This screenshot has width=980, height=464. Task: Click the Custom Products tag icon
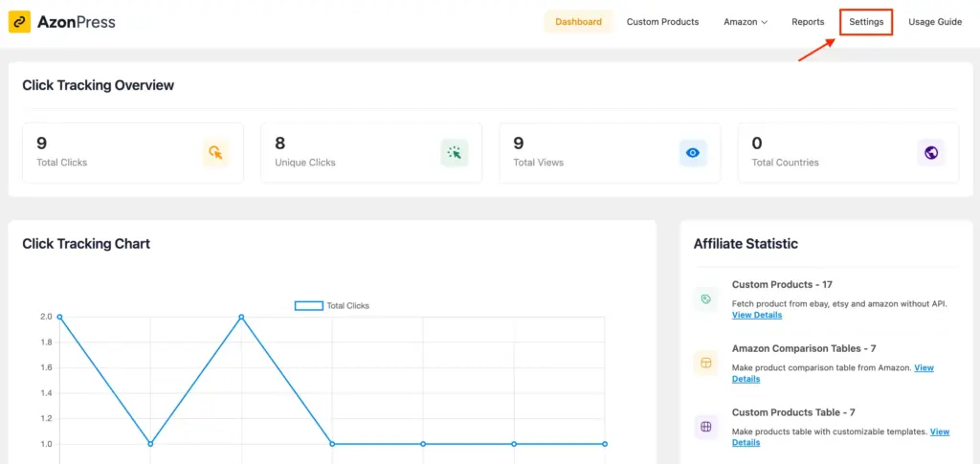tap(706, 299)
